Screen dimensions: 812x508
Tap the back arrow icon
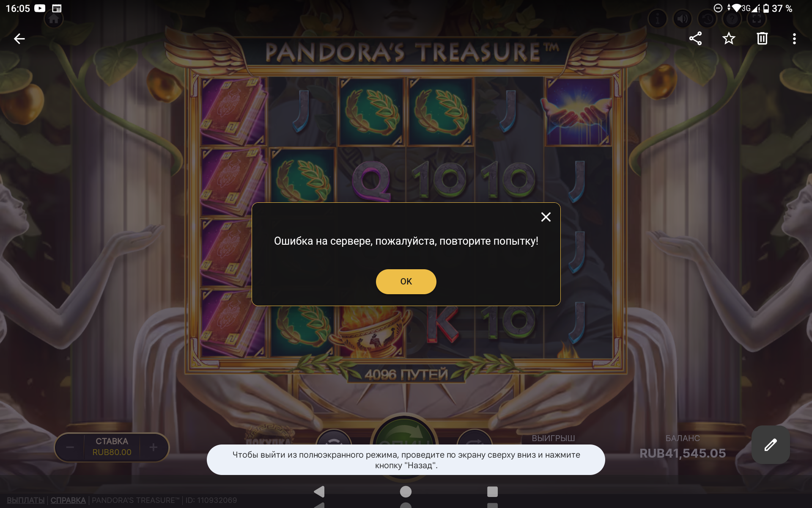(19, 39)
